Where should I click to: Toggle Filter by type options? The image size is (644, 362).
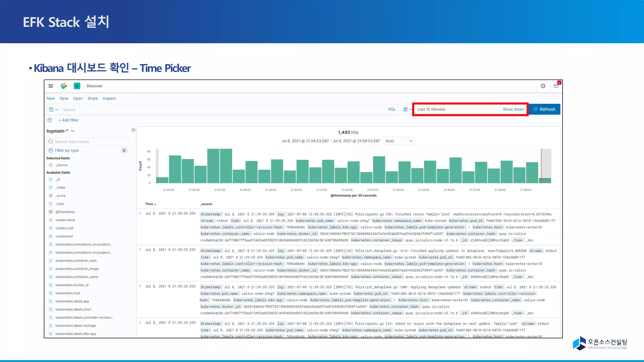click(x=67, y=151)
